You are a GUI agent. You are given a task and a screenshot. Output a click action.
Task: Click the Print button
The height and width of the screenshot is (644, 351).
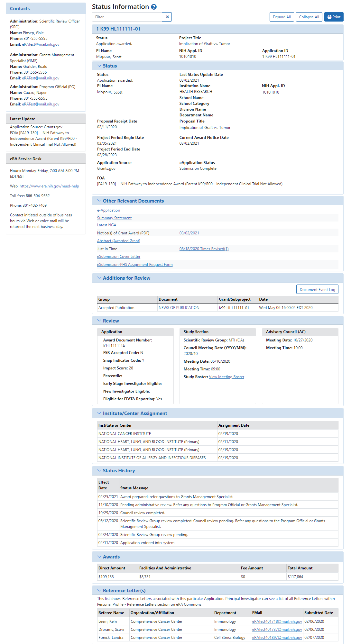click(334, 17)
